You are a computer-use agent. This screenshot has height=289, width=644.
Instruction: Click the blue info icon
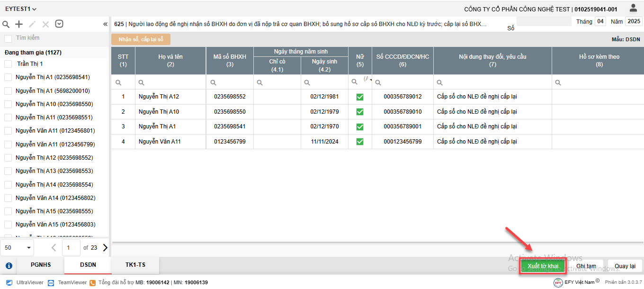tap(9, 266)
